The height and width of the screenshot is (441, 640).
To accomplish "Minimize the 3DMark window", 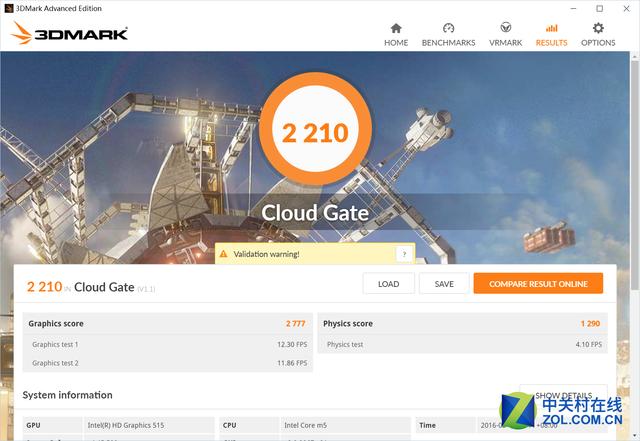I will coord(573,8).
